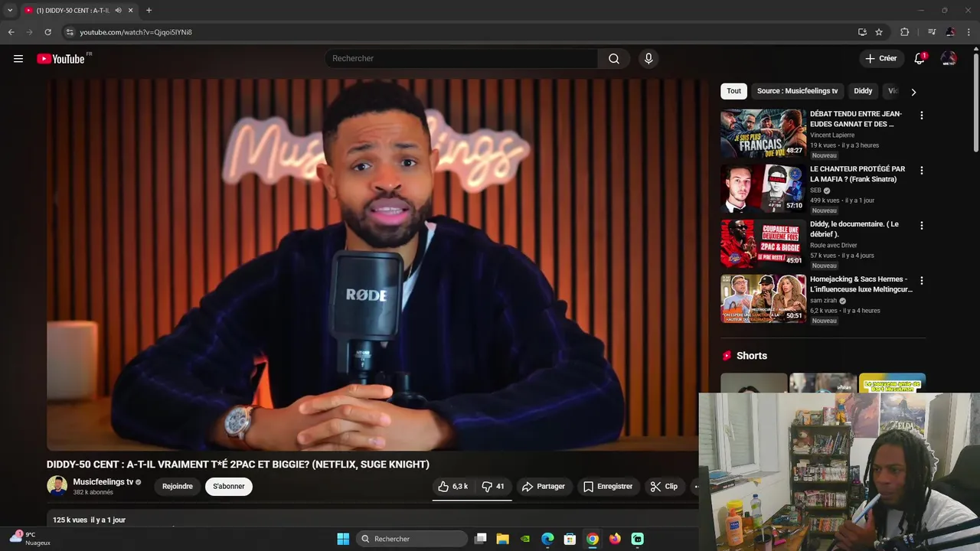980x551 pixels.
Task: Open options for Frank Sinatra video
Action: pyautogui.click(x=921, y=171)
